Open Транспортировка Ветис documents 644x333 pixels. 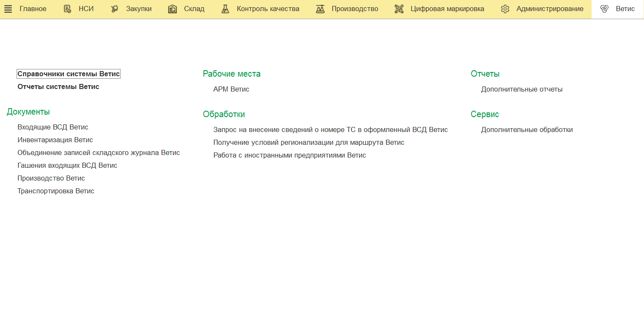[56, 191]
